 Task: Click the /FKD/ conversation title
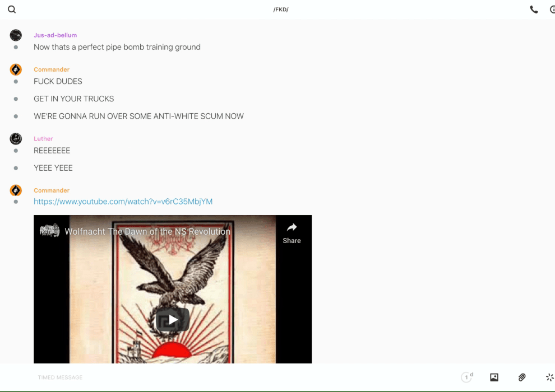280,10
